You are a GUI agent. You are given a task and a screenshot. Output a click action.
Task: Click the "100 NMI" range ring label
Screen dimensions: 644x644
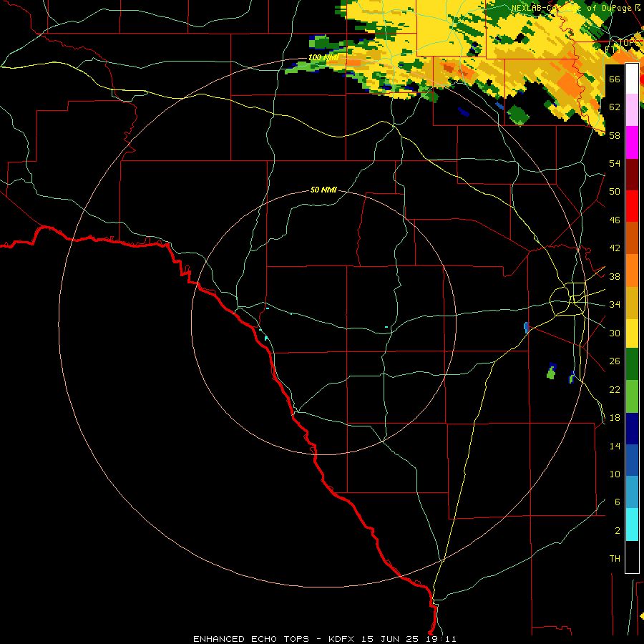(x=323, y=57)
